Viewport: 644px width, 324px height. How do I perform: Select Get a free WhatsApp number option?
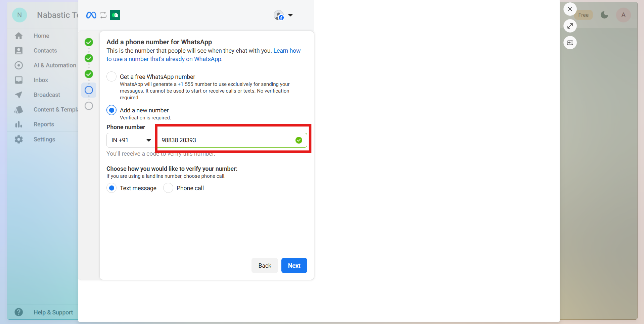(111, 77)
